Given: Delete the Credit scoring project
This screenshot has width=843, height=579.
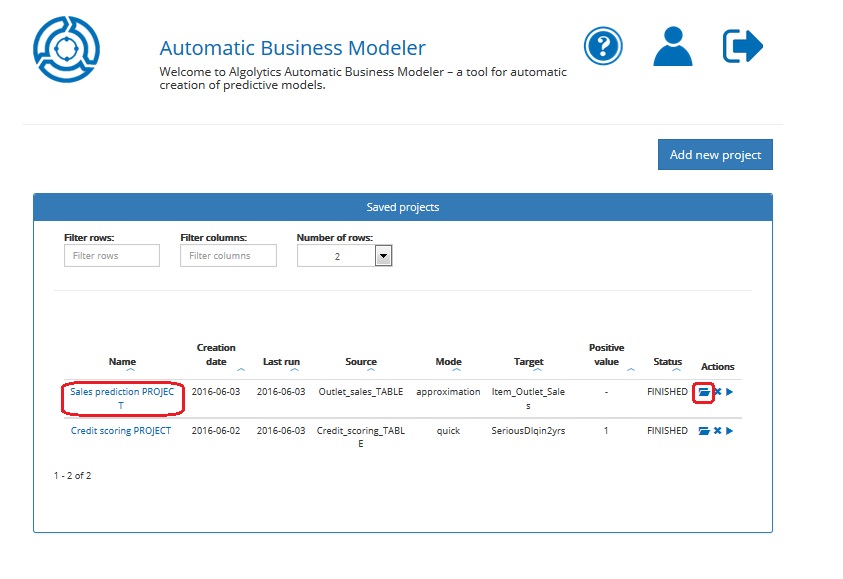Looking at the screenshot, I should pyautogui.click(x=718, y=431).
